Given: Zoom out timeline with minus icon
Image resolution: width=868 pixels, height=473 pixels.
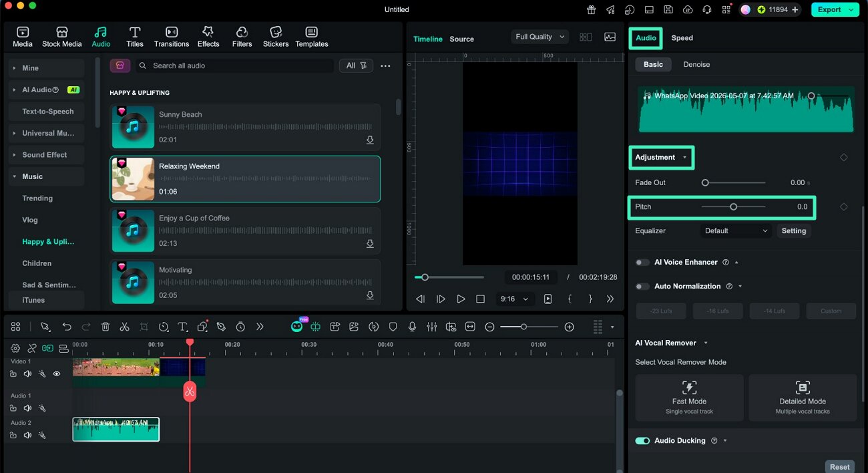Looking at the screenshot, I should tap(489, 327).
